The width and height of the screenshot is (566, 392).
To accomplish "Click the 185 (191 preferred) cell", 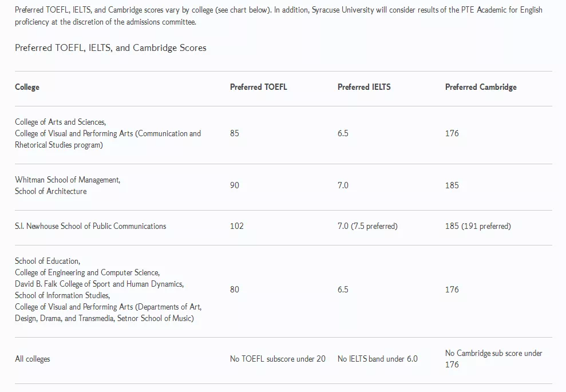I will pyautogui.click(x=478, y=226).
